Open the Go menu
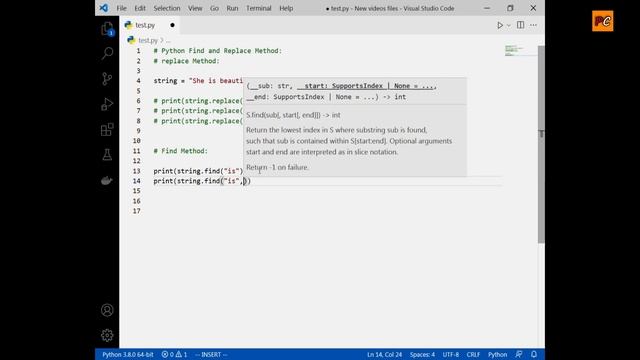This screenshot has height=360, width=640. [x=214, y=8]
